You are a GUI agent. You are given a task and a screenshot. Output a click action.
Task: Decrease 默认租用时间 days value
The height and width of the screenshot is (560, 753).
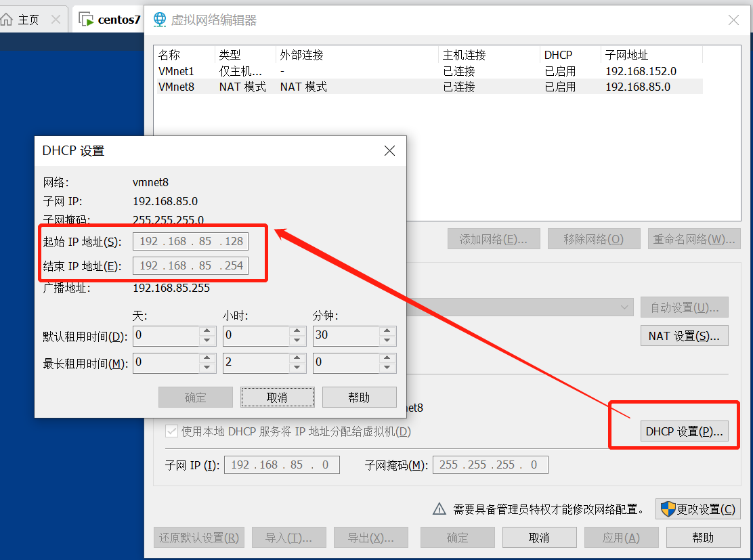pos(207,341)
